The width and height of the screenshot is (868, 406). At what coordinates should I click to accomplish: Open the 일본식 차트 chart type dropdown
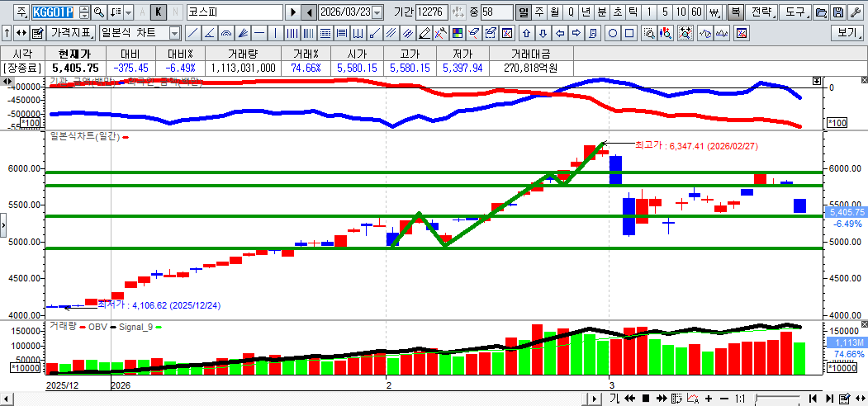(x=174, y=33)
